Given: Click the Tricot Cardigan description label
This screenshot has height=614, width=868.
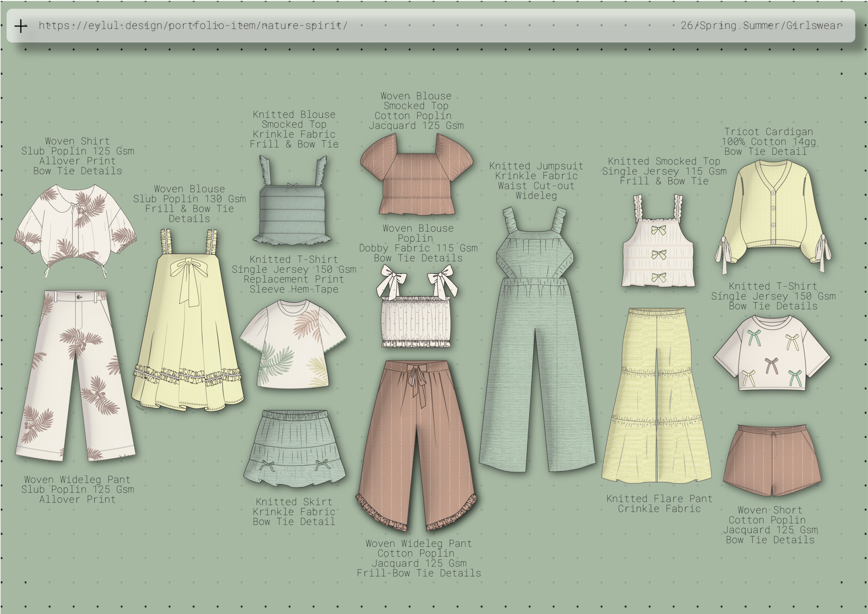Looking at the screenshot, I should coord(768,141).
